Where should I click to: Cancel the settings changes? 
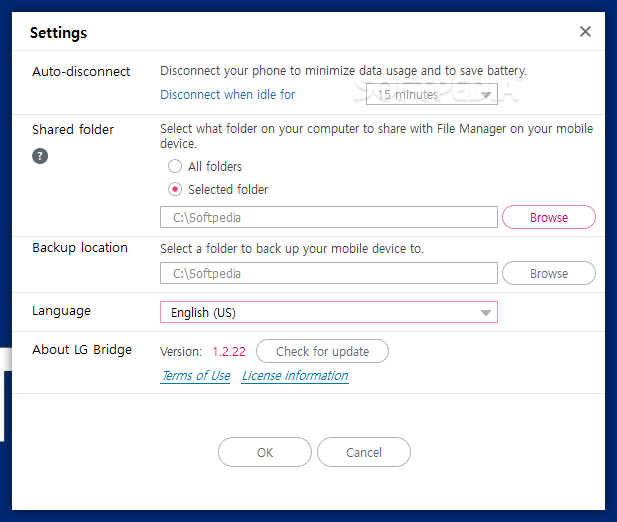pos(364,452)
